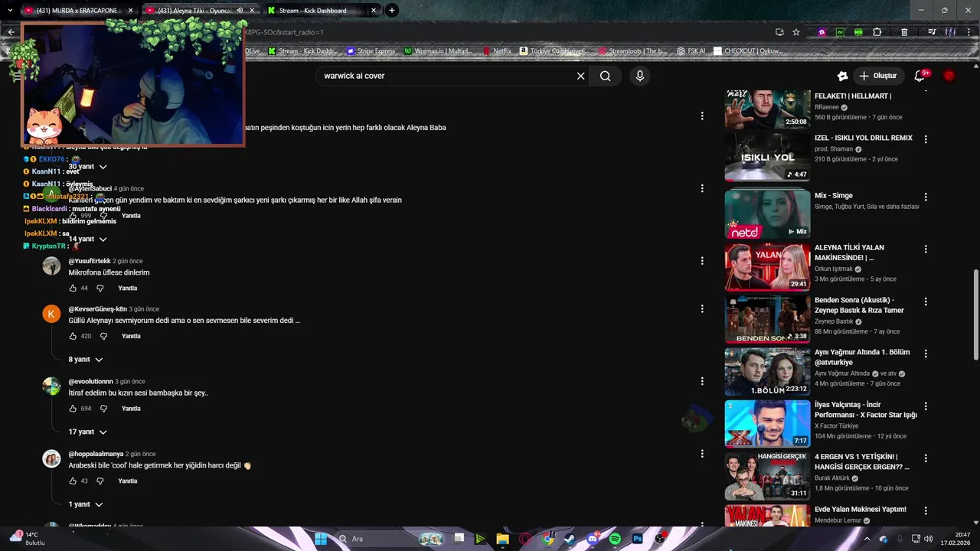
Task: Click the Oluştur create button
Action: (877, 76)
